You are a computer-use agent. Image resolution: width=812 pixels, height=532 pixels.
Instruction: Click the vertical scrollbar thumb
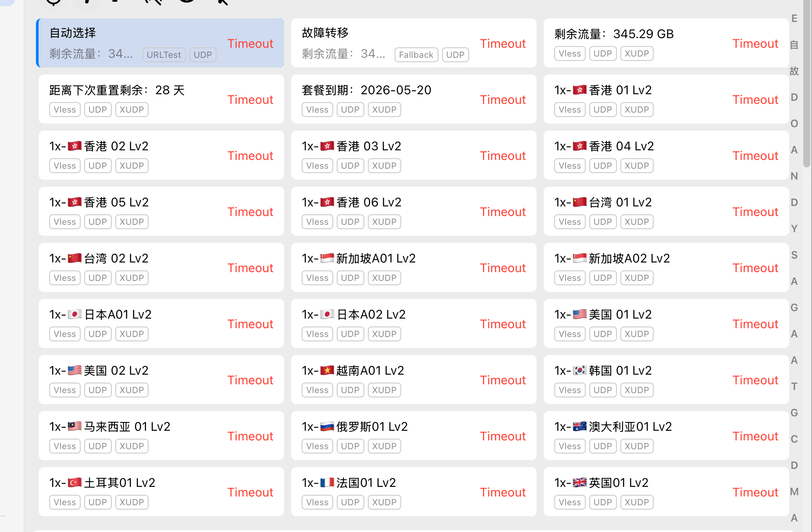pyautogui.click(x=807, y=83)
